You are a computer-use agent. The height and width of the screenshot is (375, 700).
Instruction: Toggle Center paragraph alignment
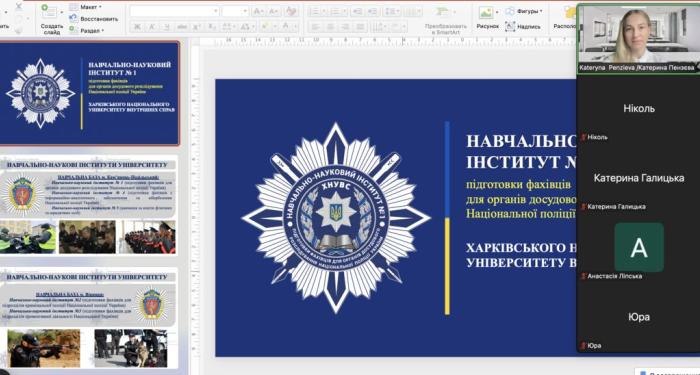click(x=331, y=27)
